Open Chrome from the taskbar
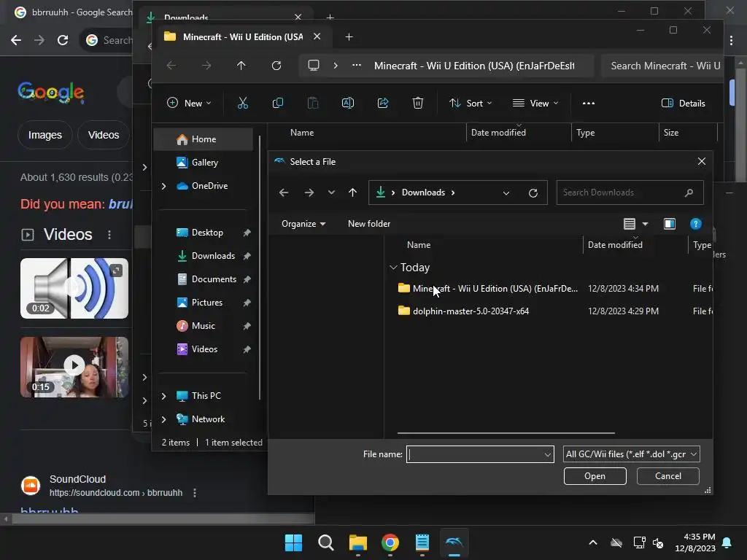The height and width of the screenshot is (560, 747). pos(390,542)
